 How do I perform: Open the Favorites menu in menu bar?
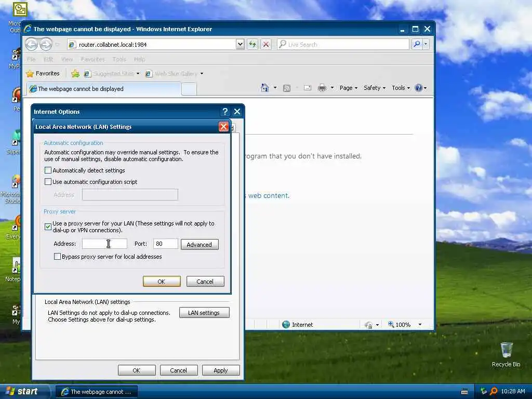92,59
